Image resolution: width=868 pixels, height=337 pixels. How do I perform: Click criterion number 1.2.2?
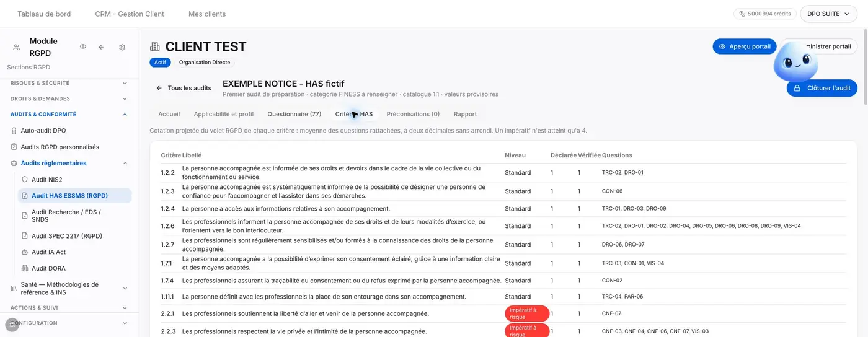point(168,173)
